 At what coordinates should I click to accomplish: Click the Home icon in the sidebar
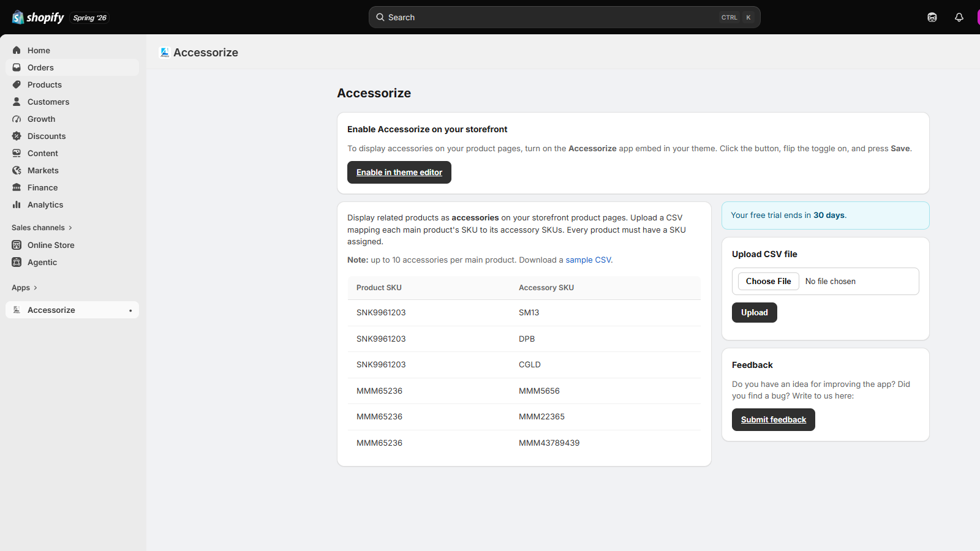pyautogui.click(x=17, y=50)
